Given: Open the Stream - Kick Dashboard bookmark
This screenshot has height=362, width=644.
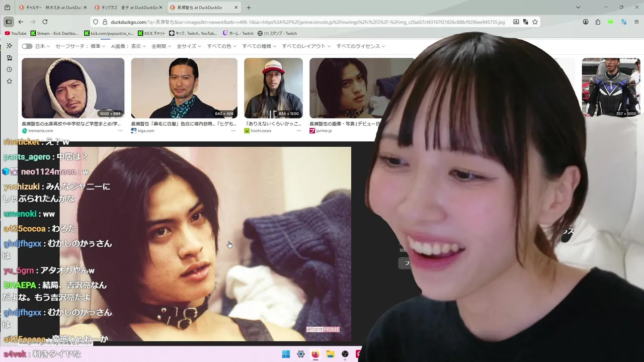Looking at the screenshot, I should click(x=54, y=33).
